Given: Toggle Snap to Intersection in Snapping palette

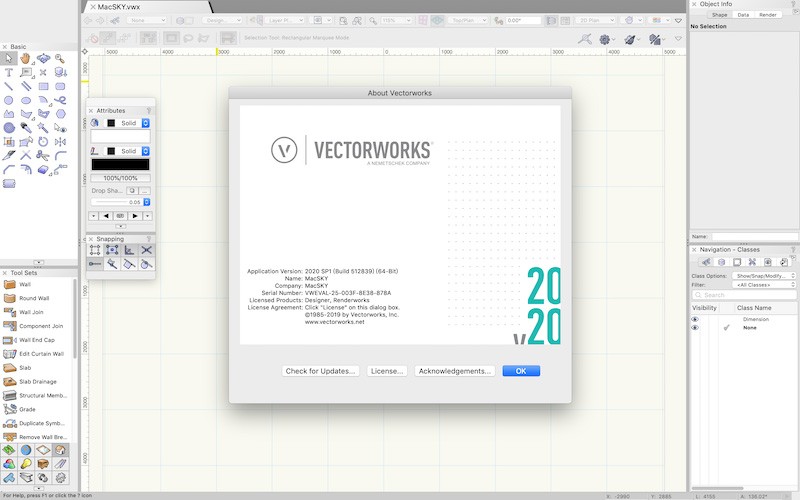Looking at the screenshot, I should [146, 250].
